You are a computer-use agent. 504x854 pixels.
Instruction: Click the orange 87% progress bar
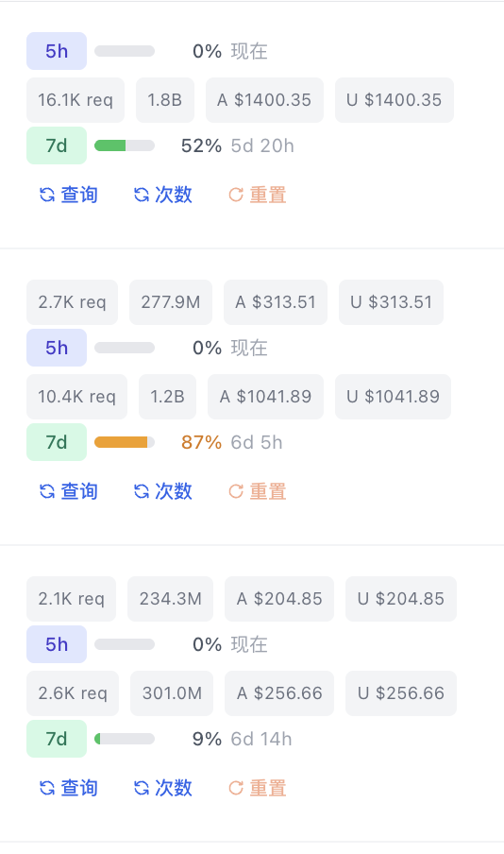(x=125, y=442)
